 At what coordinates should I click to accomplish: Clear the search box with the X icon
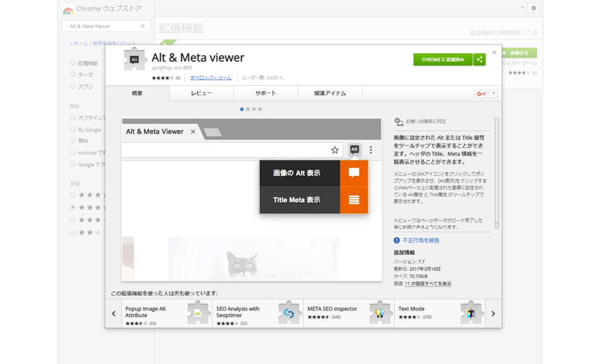tap(142, 26)
